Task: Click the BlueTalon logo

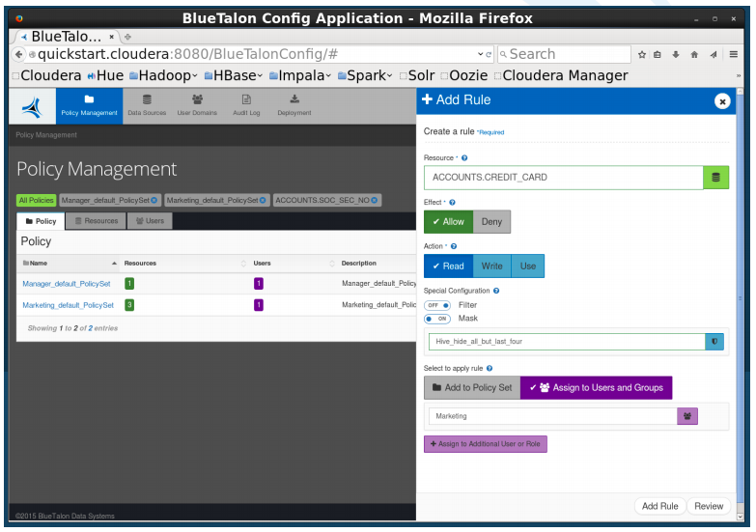Action: (x=32, y=107)
